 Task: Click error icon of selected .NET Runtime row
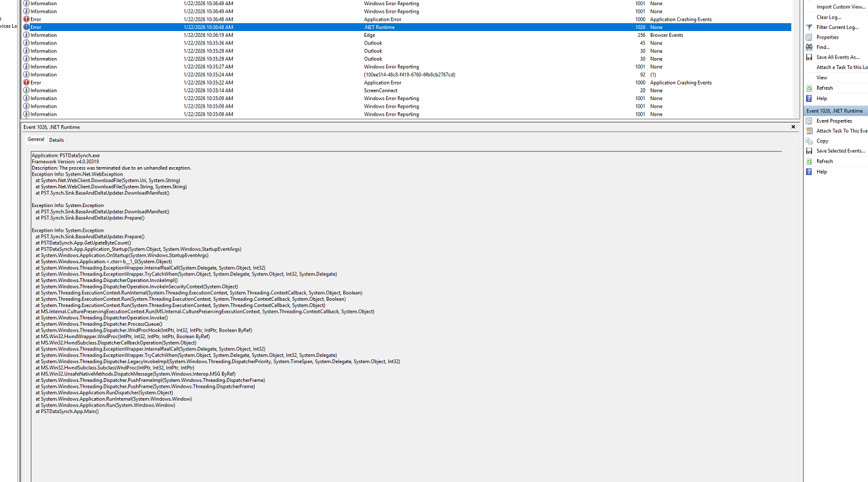tap(26, 27)
